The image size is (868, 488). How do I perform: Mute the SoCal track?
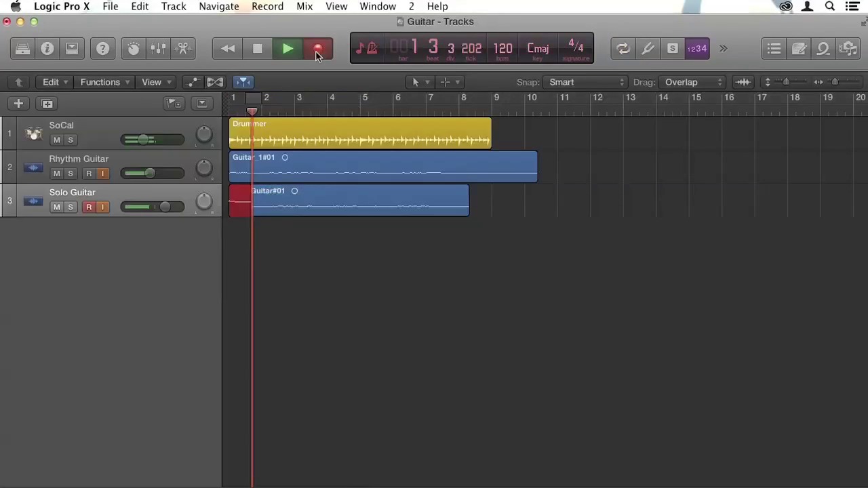pyautogui.click(x=56, y=140)
